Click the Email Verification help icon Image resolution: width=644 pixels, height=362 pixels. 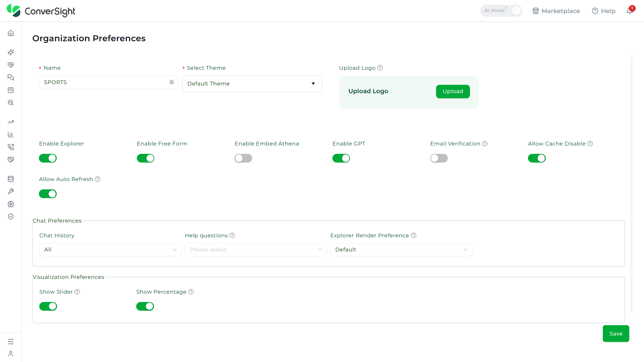(485, 143)
